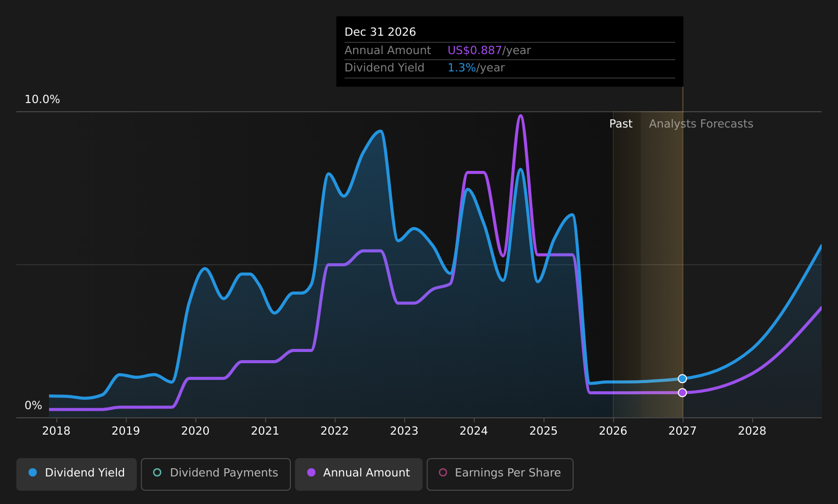Click the 2021 x-axis label

pyautogui.click(x=265, y=431)
